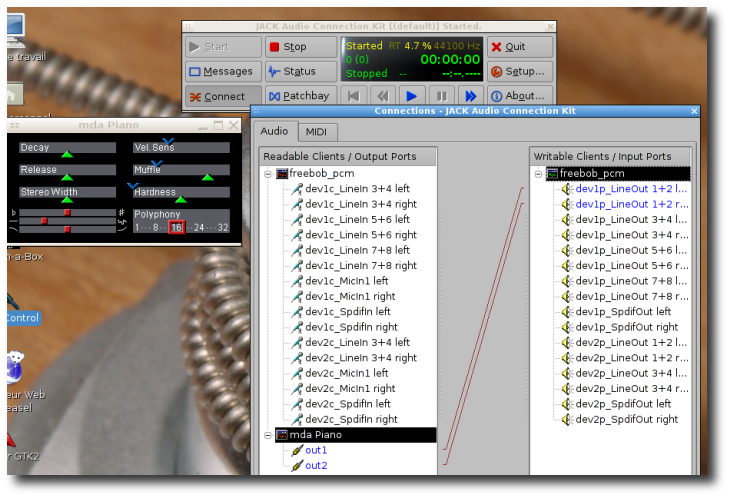
Task: Click the Release slider in mda Piano
Action: pos(68,170)
